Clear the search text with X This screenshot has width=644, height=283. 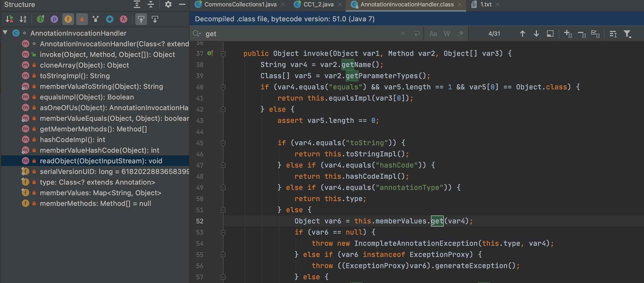coord(403,34)
